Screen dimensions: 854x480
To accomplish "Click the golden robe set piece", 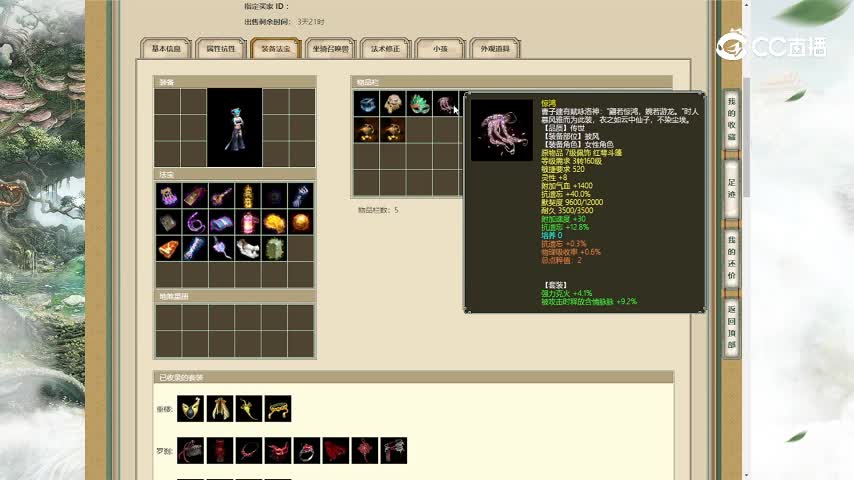I will 219,409.
